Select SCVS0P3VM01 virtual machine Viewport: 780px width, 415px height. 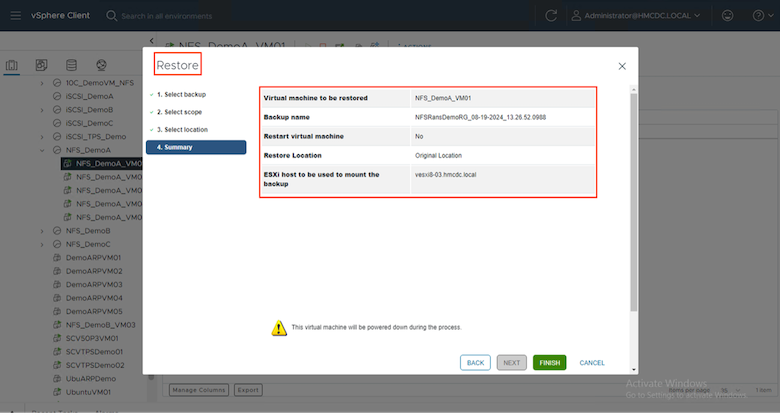[92, 338]
